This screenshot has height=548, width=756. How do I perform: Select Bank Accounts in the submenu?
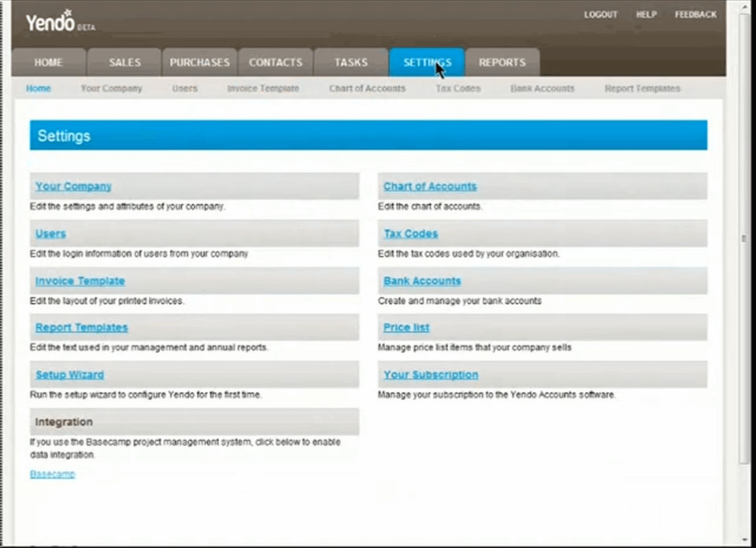543,89
